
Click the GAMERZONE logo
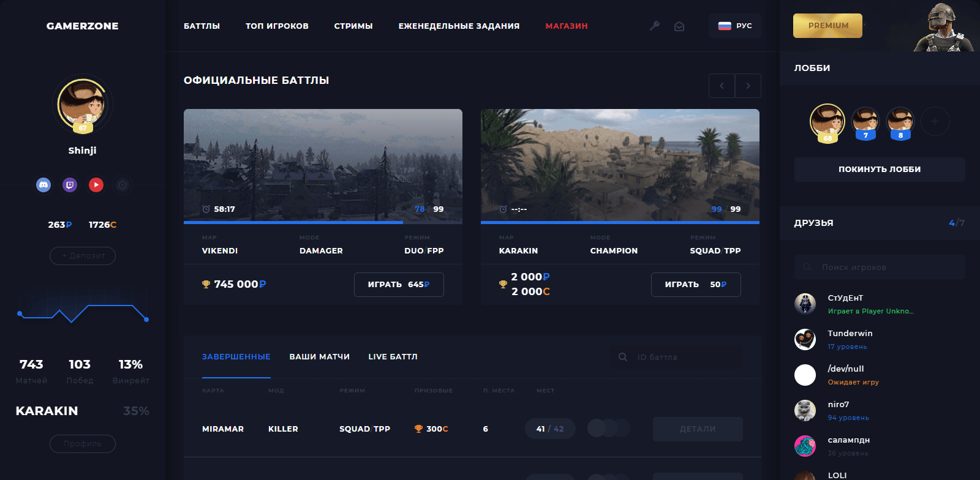coord(83,26)
